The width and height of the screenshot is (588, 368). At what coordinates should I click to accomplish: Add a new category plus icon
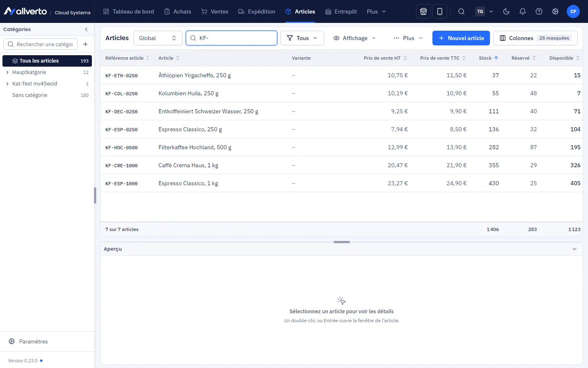point(85,44)
